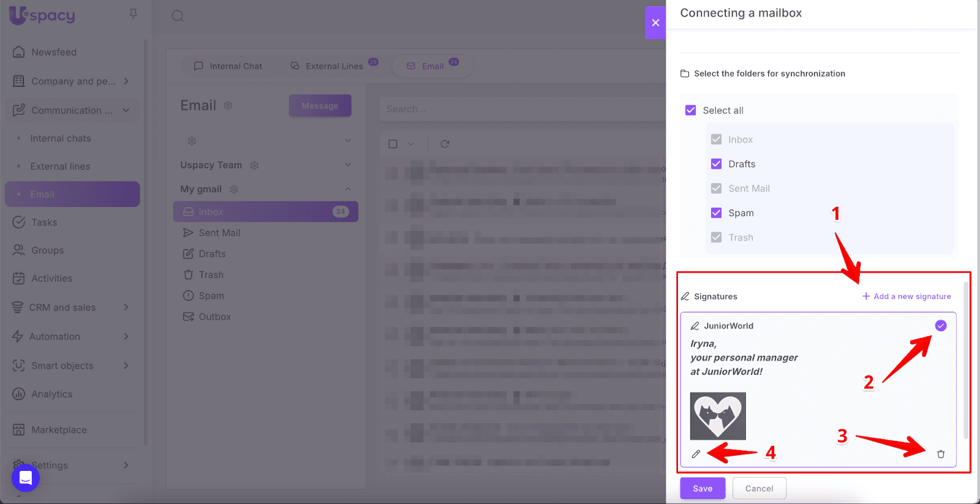This screenshot has height=504, width=980.
Task: Select JuniorWorld as default signature
Action: pyautogui.click(x=941, y=326)
